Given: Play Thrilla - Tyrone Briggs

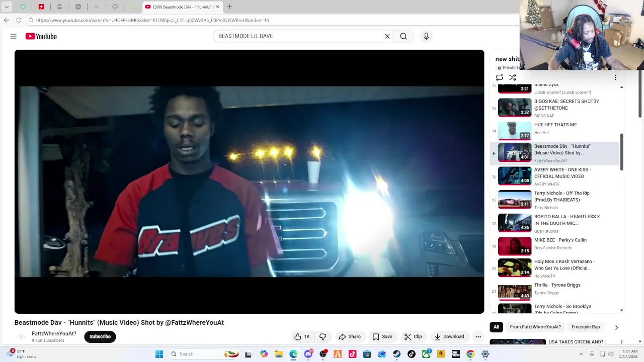Looking at the screenshot, I should pyautogui.click(x=554, y=291).
